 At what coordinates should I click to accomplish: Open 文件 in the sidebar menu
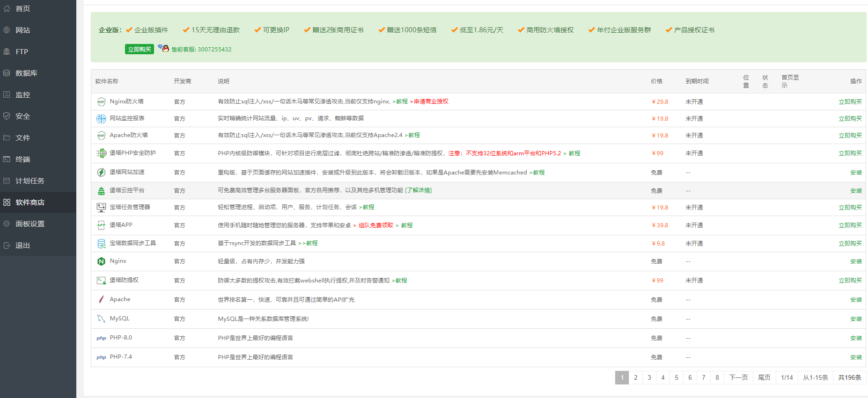(23, 137)
